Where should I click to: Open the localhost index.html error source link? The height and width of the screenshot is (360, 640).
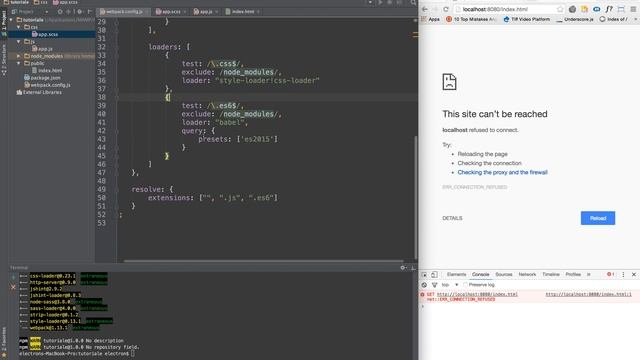(x=588, y=294)
